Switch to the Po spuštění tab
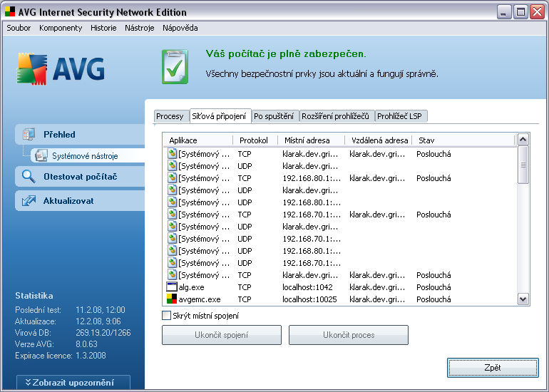The width and height of the screenshot is (549, 392). [x=275, y=116]
